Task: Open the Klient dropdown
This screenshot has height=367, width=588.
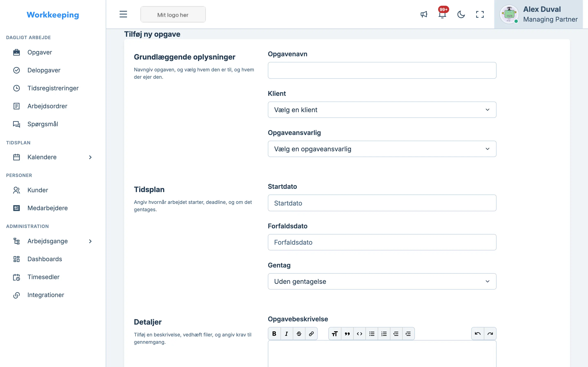Action: [x=382, y=110]
